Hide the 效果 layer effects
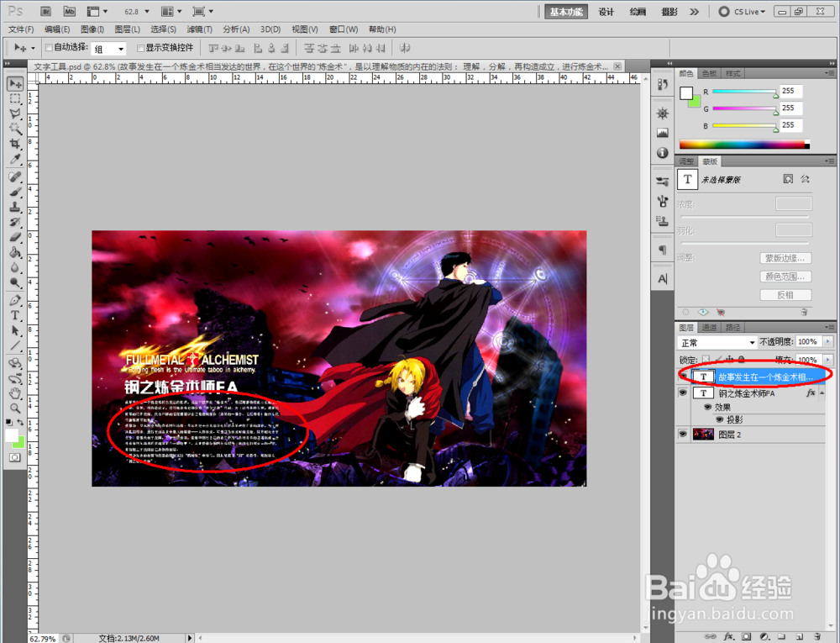The image size is (840, 643). coord(707,407)
